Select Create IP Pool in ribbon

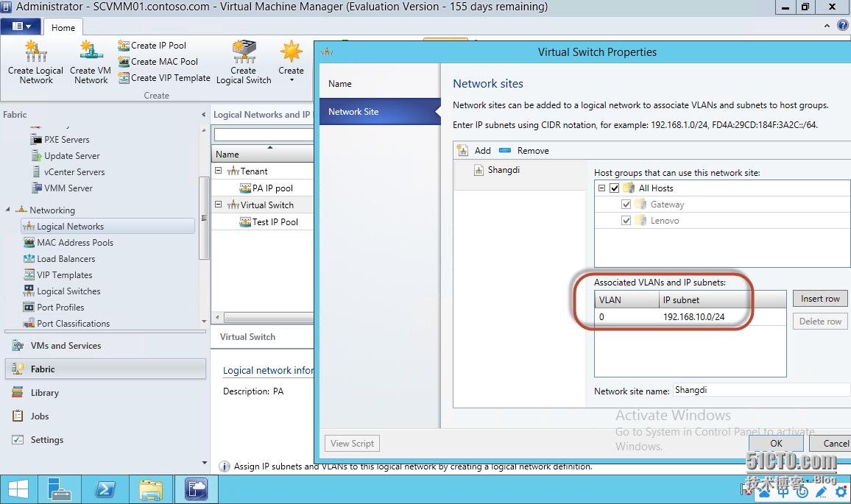pyautogui.click(x=152, y=46)
